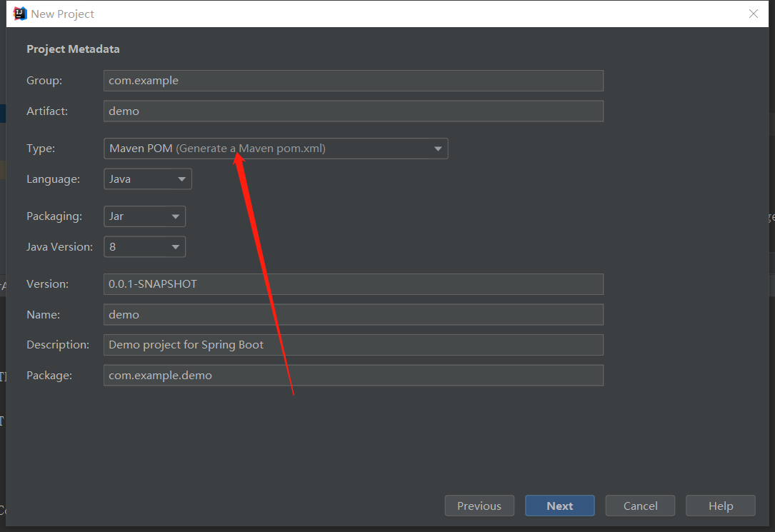The width and height of the screenshot is (775, 532).
Task: Edit the Description text field
Action: [353, 345]
